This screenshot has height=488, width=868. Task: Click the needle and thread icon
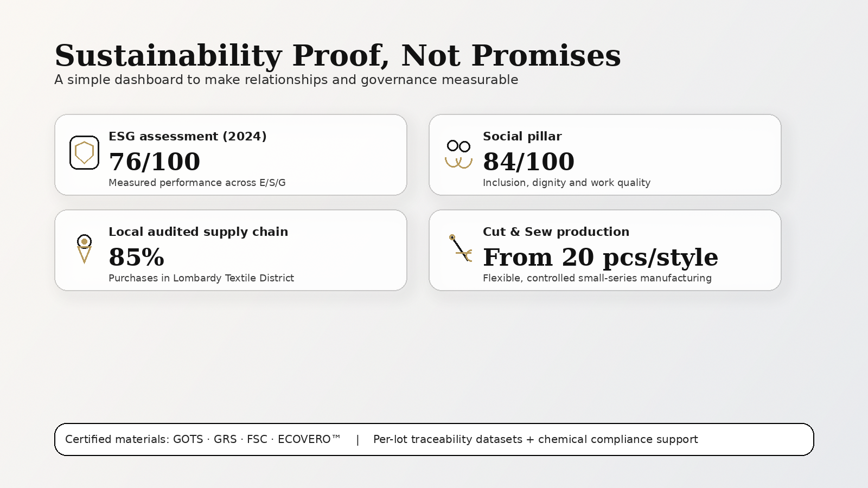(x=461, y=248)
